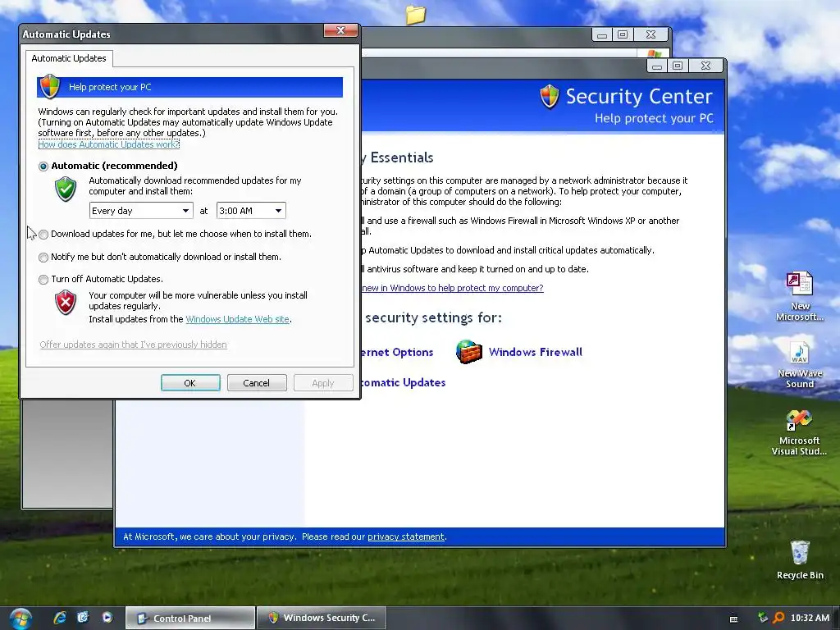Screen dimensions: 840x630
Task: Minimize the Control Panel window behind
Action: pyautogui.click(x=602, y=35)
